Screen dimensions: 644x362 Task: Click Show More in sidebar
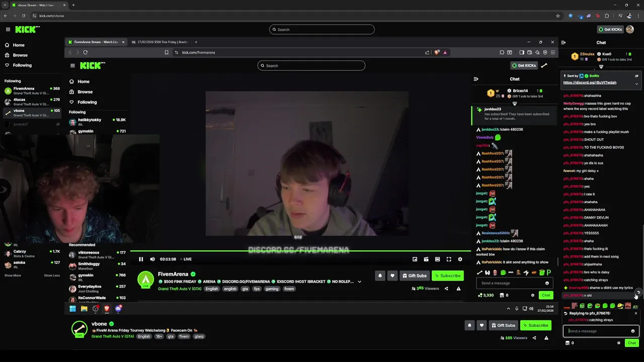(13, 276)
